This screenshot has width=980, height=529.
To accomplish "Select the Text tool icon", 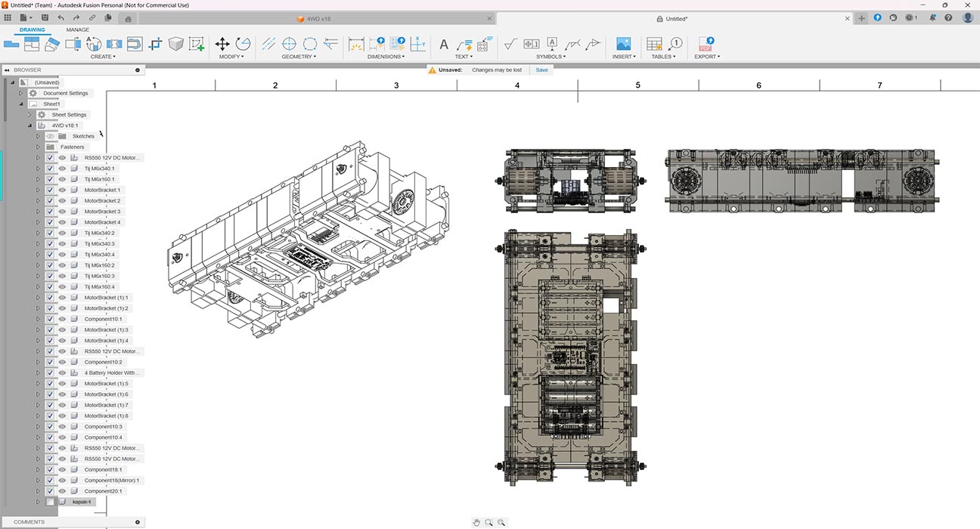I will click(444, 45).
